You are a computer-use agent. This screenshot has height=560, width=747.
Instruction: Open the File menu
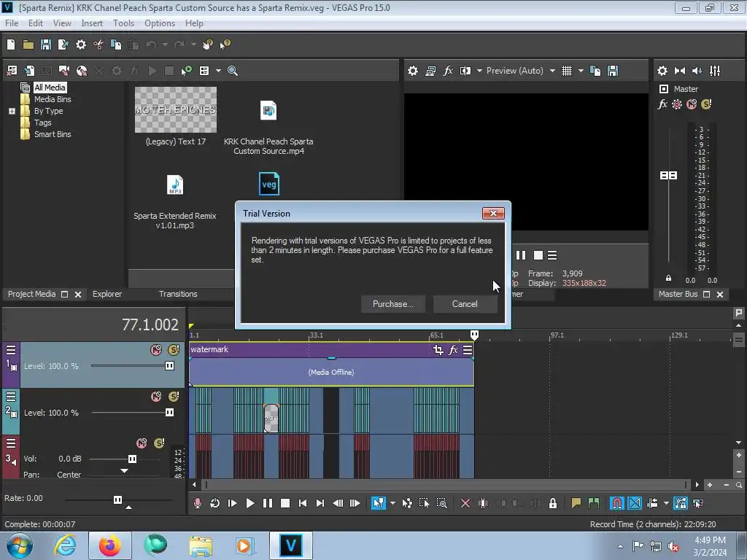point(12,23)
